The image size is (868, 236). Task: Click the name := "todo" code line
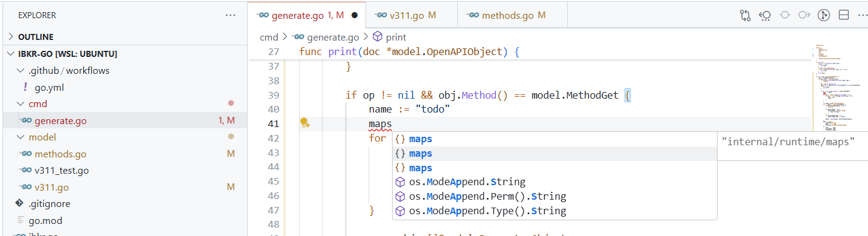[410, 109]
